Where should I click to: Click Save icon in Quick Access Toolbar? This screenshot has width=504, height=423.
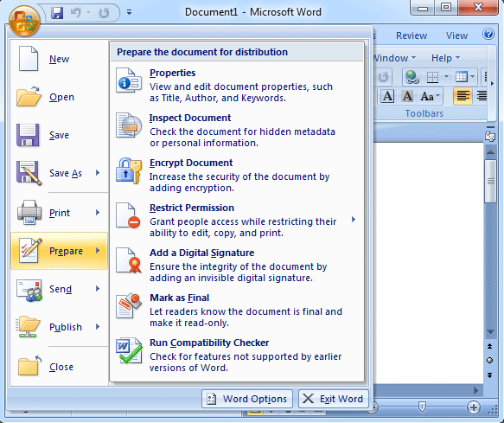click(57, 13)
